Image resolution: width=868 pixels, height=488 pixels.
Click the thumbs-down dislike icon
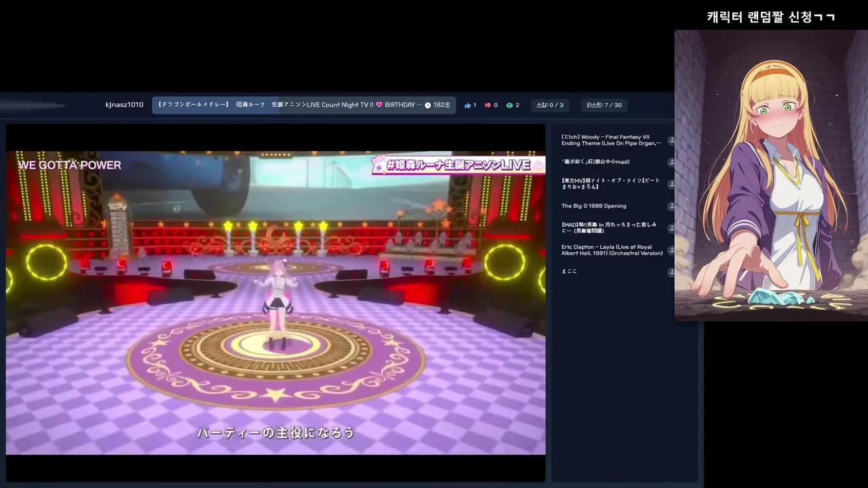(488, 105)
